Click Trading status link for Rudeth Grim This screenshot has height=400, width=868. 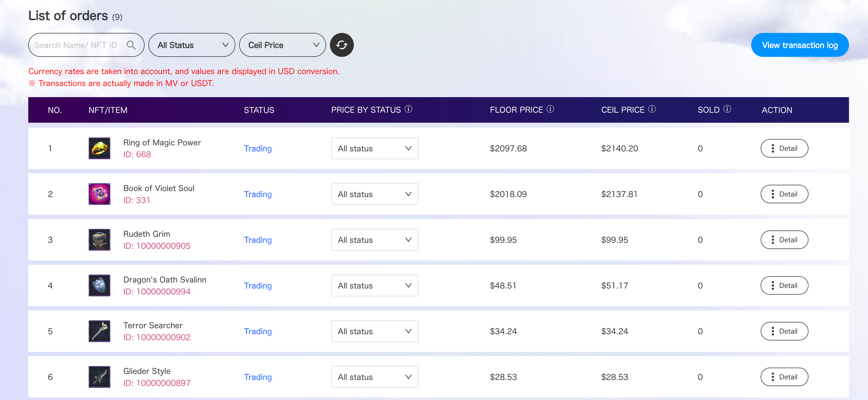257,240
